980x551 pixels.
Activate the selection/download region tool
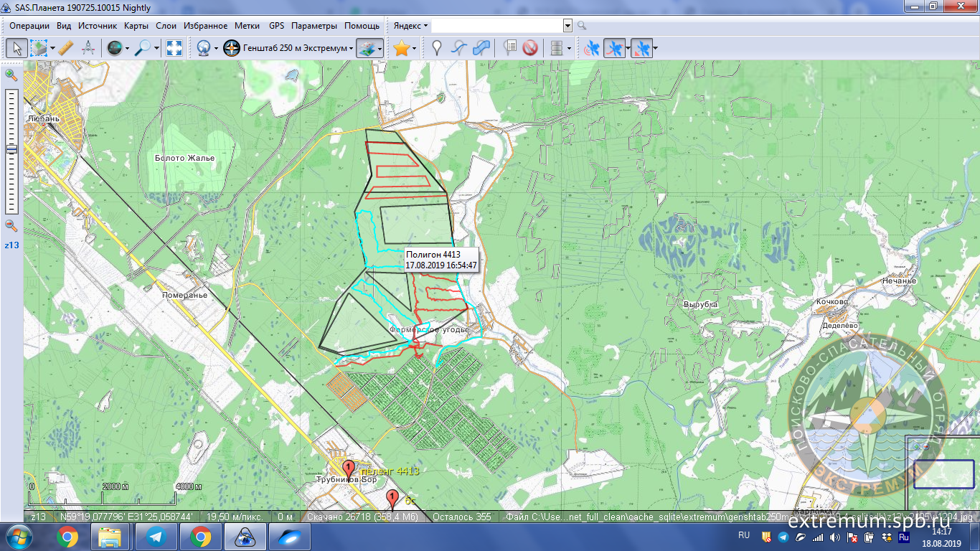click(39, 48)
